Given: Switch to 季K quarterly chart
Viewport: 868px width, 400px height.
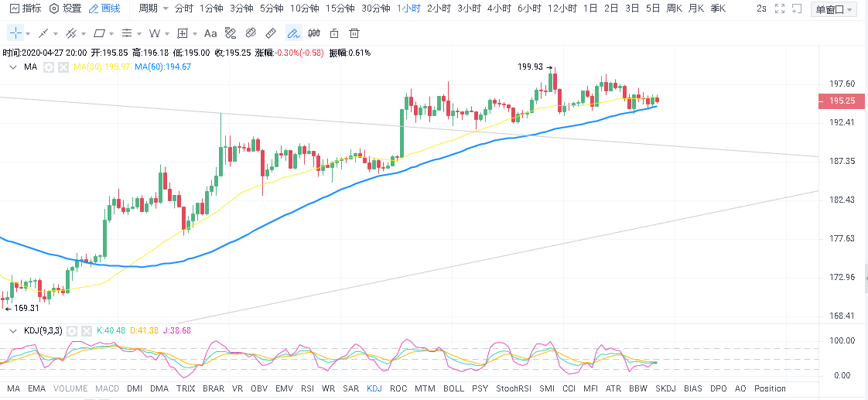Looking at the screenshot, I should [718, 9].
